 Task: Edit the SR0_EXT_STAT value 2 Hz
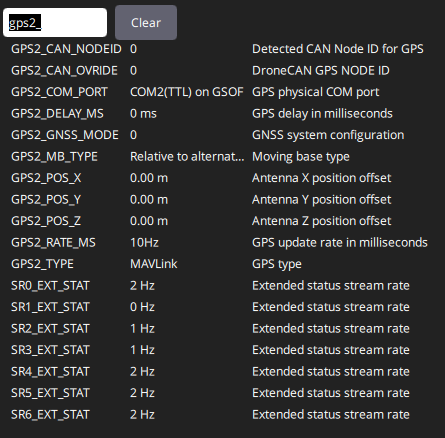pos(142,286)
